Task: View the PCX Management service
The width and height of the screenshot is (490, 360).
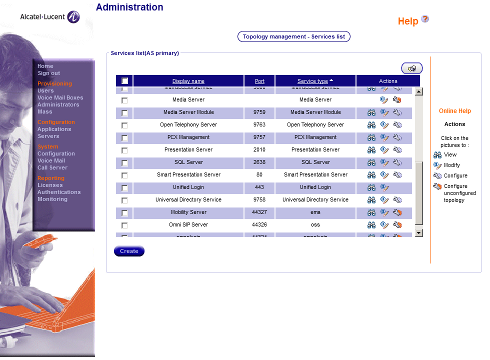Action: click(371, 137)
